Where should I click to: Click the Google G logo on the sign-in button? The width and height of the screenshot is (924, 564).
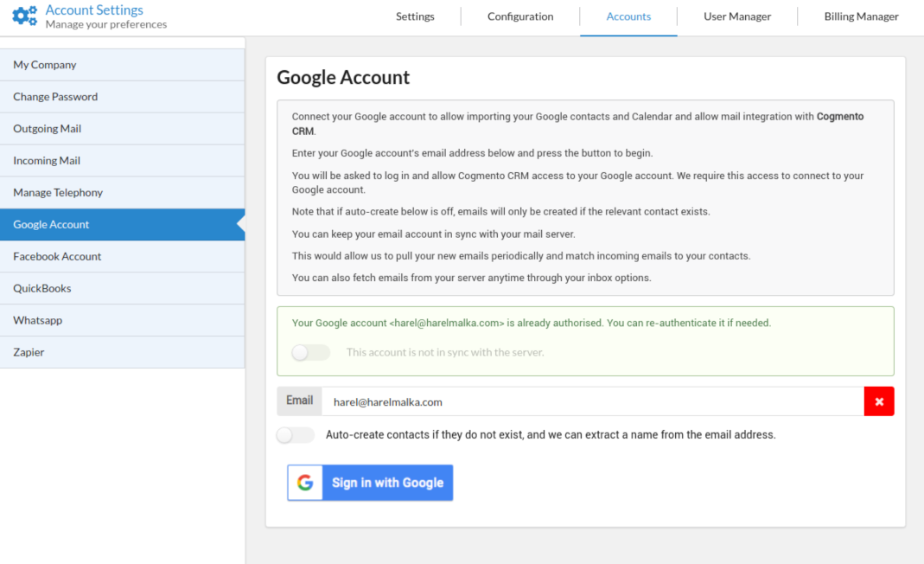point(304,483)
